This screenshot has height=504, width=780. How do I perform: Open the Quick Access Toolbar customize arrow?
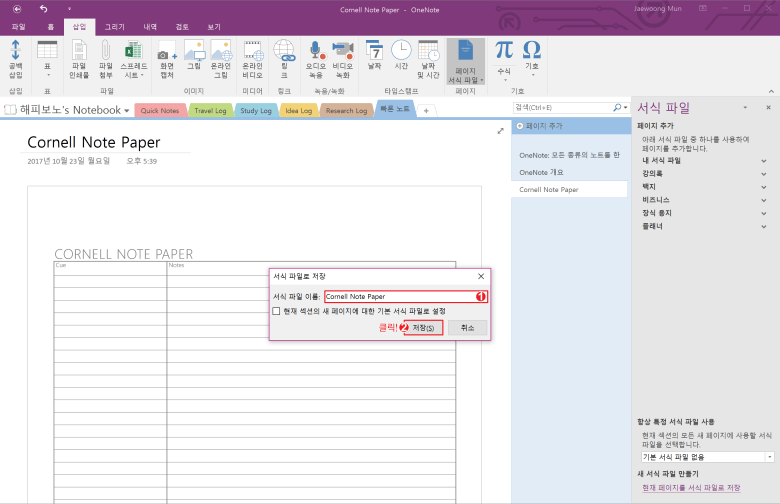[69, 9]
